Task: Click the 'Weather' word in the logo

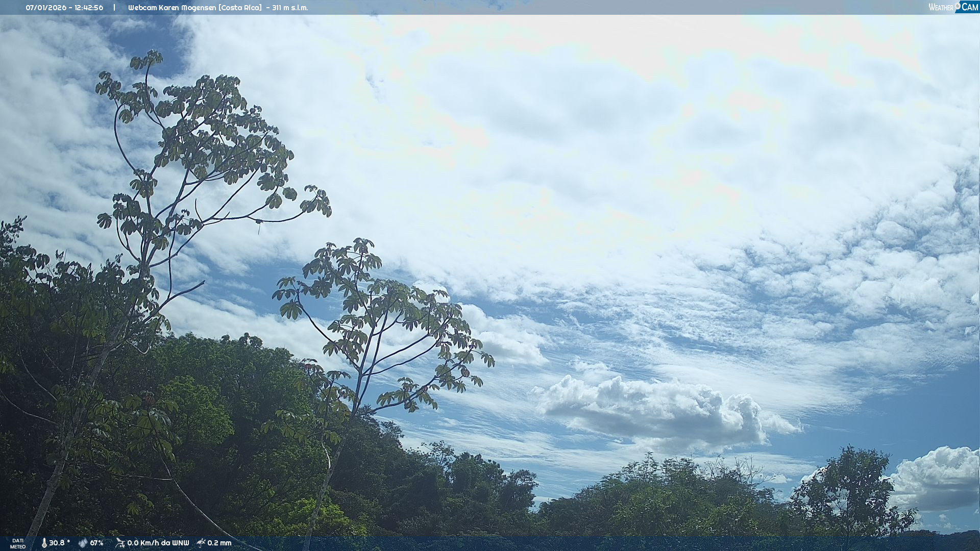Action: point(940,8)
